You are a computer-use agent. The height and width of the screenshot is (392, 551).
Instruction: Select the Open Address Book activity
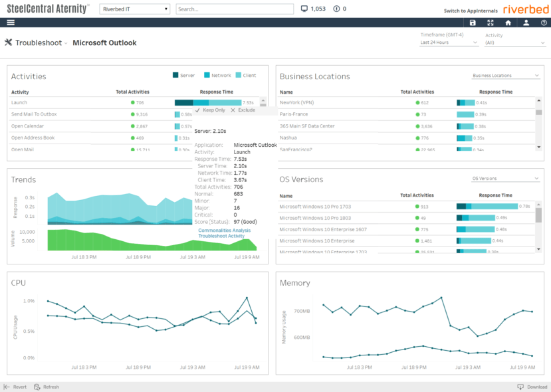point(33,138)
